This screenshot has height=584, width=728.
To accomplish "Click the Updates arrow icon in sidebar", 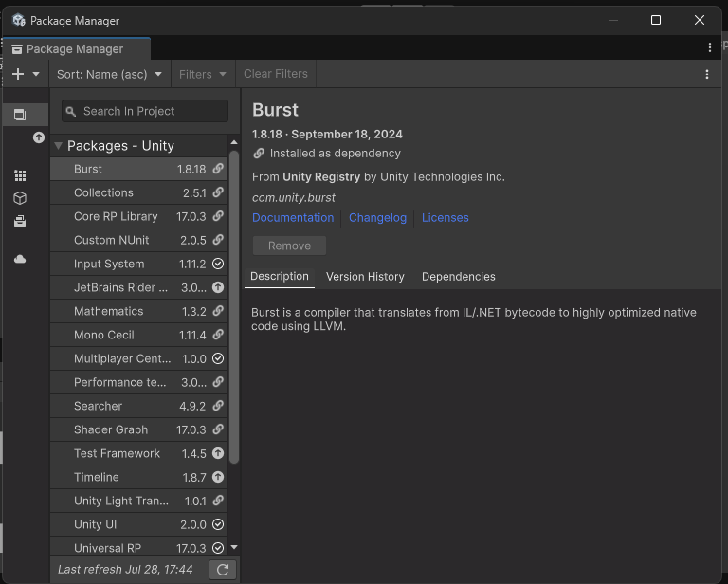I will [x=39, y=137].
